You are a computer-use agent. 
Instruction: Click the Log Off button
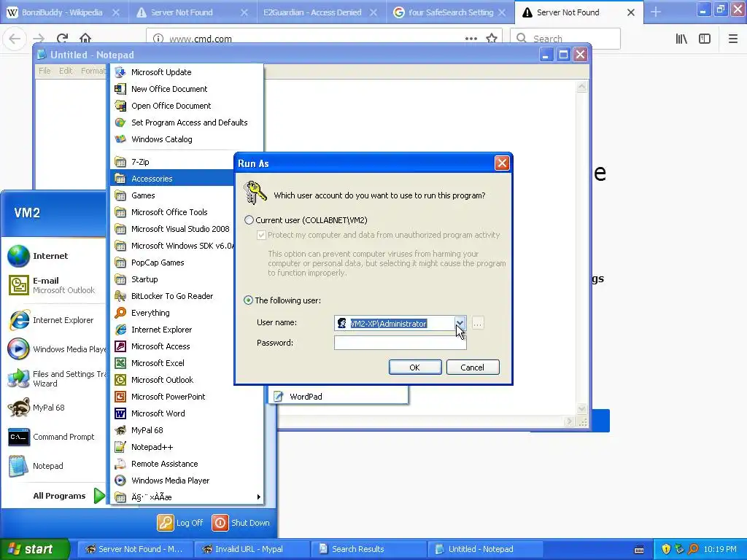click(180, 523)
